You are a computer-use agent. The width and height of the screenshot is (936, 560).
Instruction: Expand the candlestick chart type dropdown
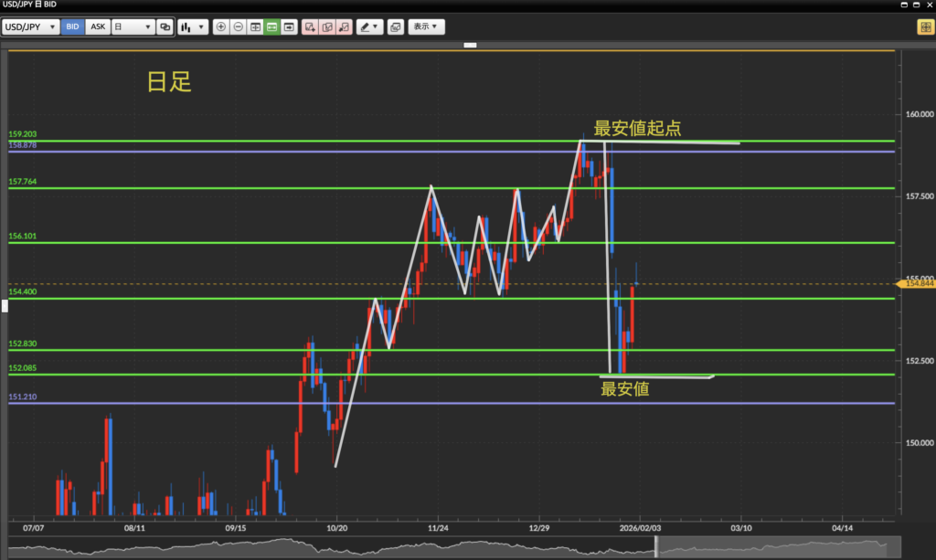(x=193, y=27)
